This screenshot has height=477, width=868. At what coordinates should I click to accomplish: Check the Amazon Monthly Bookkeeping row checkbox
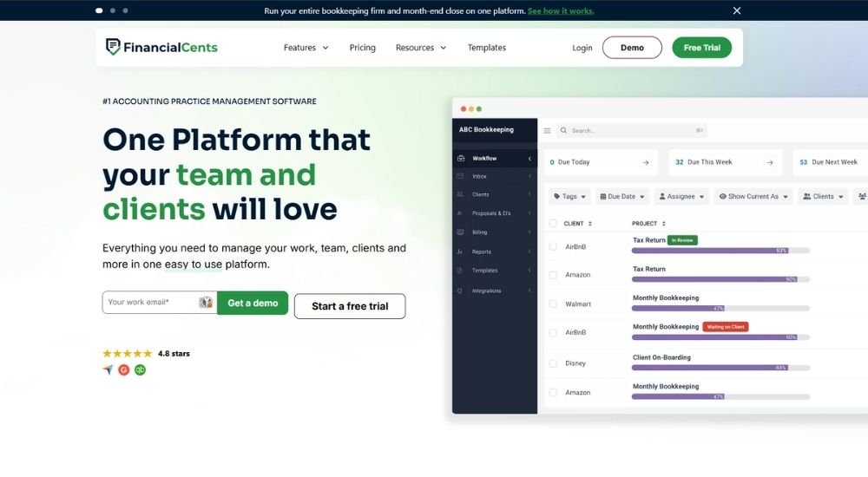pyautogui.click(x=553, y=392)
